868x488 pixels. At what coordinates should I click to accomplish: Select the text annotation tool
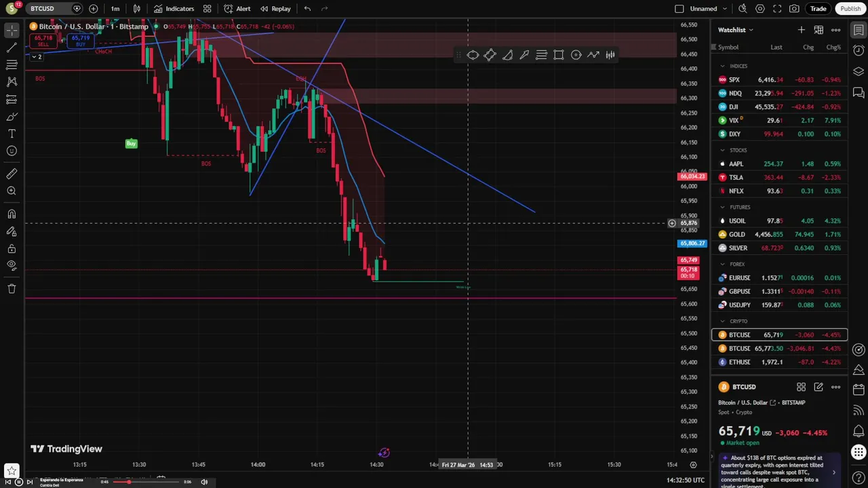pyautogui.click(x=12, y=134)
